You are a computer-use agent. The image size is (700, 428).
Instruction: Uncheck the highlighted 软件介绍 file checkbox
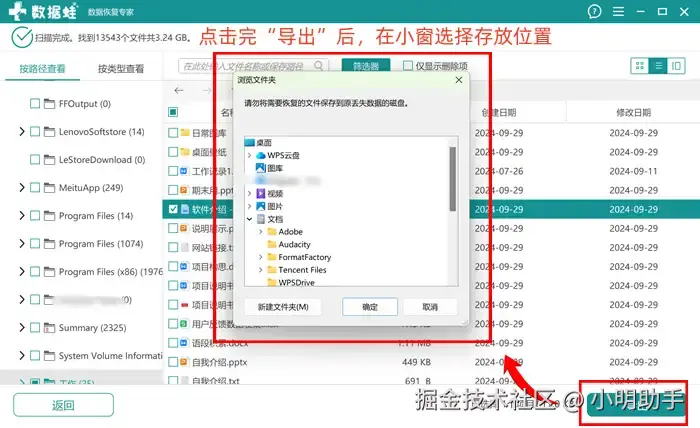click(x=173, y=209)
